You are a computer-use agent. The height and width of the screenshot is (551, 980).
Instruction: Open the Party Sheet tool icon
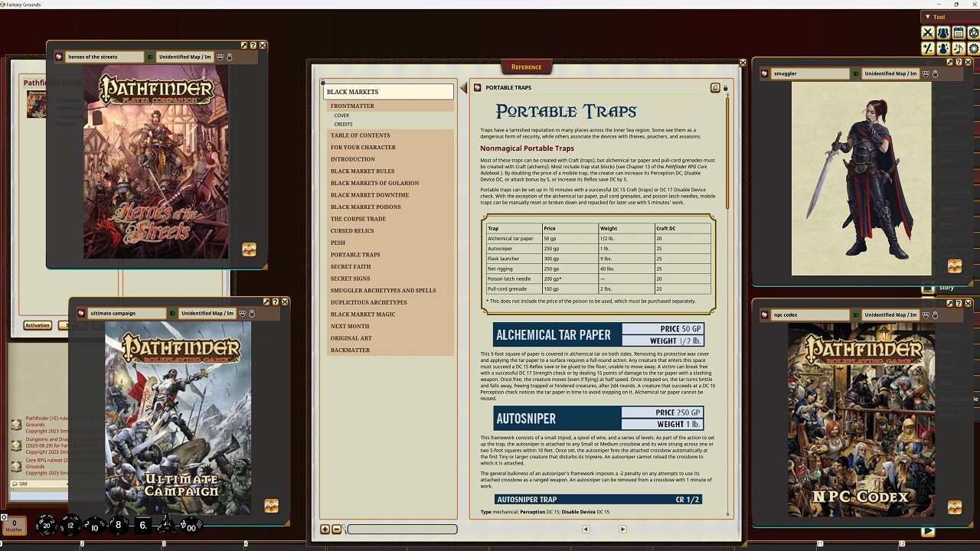click(943, 33)
